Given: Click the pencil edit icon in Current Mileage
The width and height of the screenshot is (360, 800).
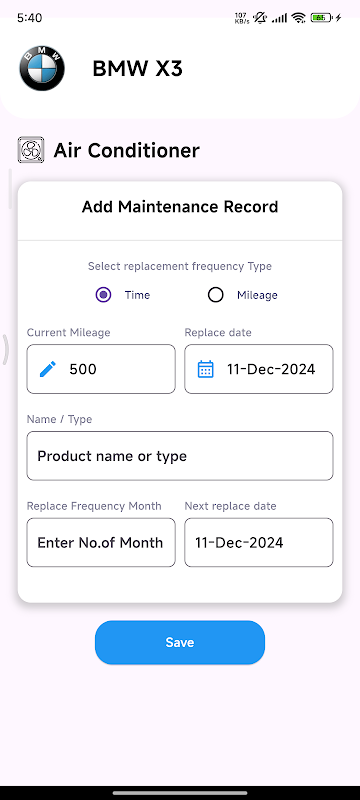Looking at the screenshot, I should [x=48, y=369].
